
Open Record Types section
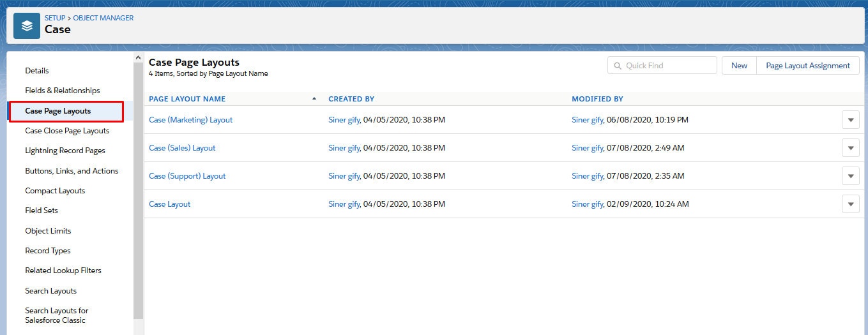click(48, 251)
